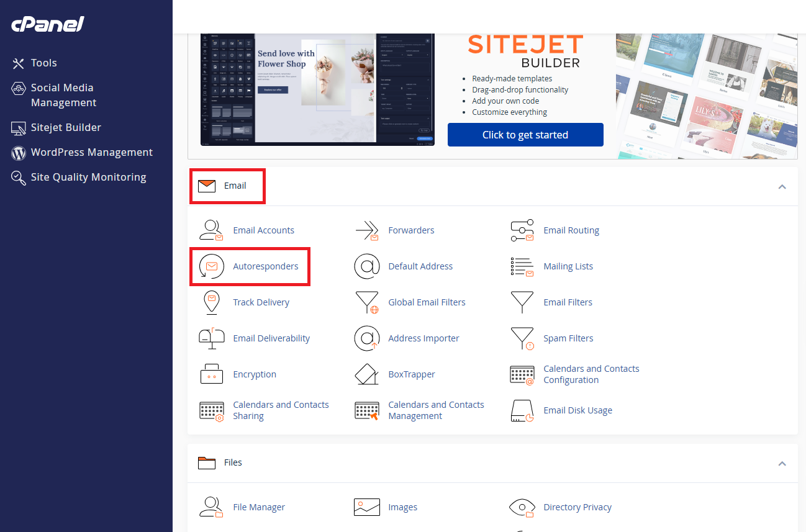Click the Encryption lock icon
Screen dimensions: 806x532
click(x=211, y=374)
